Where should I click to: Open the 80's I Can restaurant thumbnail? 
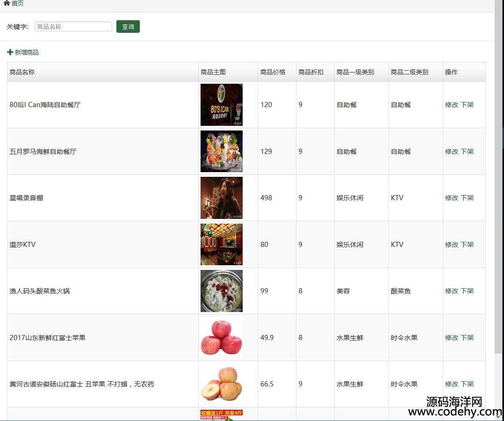tap(222, 105)
